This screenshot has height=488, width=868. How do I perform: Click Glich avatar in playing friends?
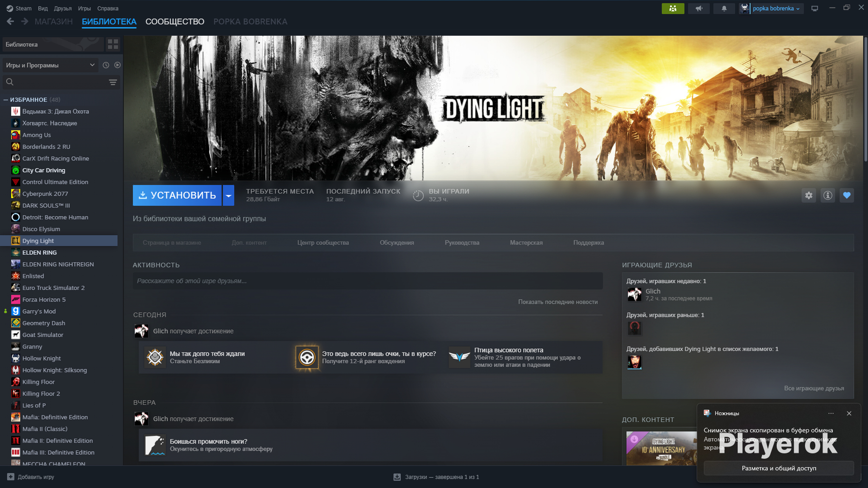[635, 294]
